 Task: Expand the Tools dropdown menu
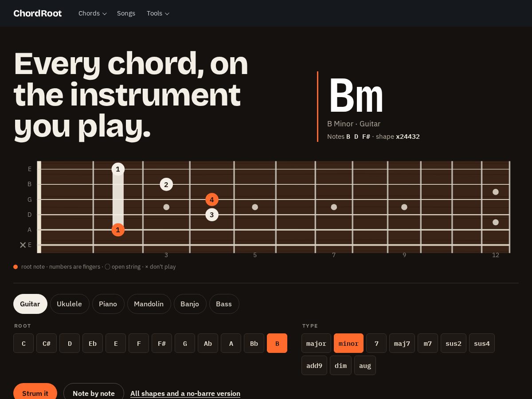point(158,13)
